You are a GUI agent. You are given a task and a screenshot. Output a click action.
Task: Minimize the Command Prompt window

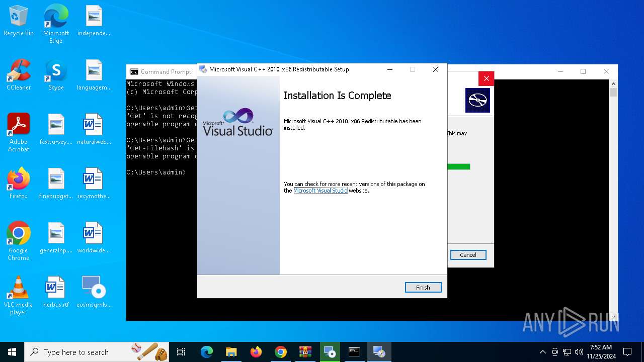coord(560,71)
